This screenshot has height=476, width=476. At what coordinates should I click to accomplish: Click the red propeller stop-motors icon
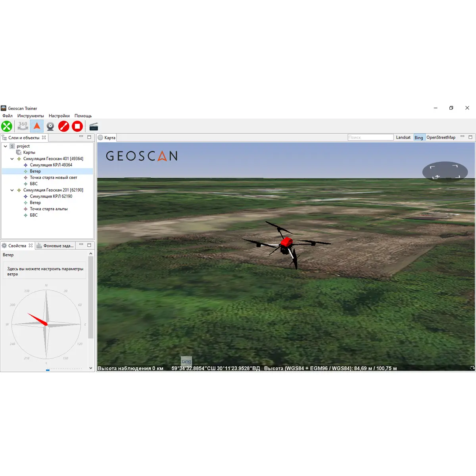pyautogui.click(x=64, y=127)
